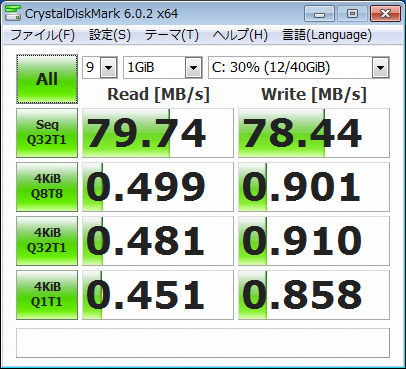Start the Seq Q32T1 benchmark

pos(47,133)
